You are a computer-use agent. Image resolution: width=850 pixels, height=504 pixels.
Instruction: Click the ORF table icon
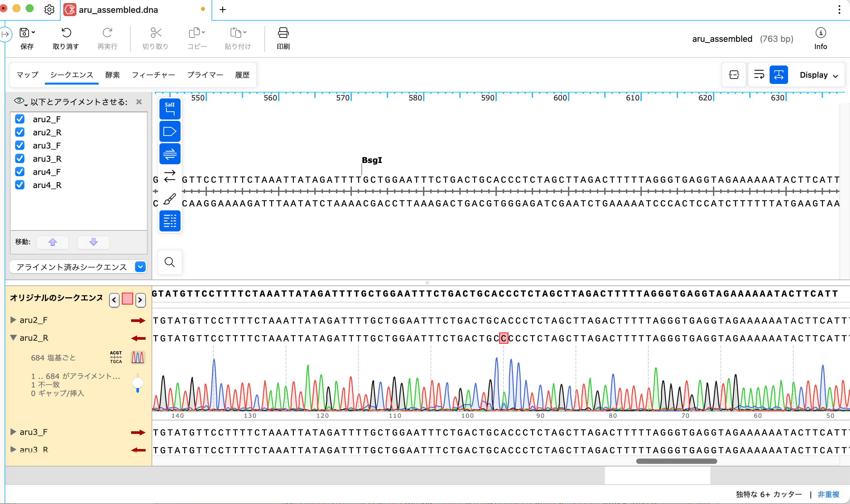click(170, 221)
